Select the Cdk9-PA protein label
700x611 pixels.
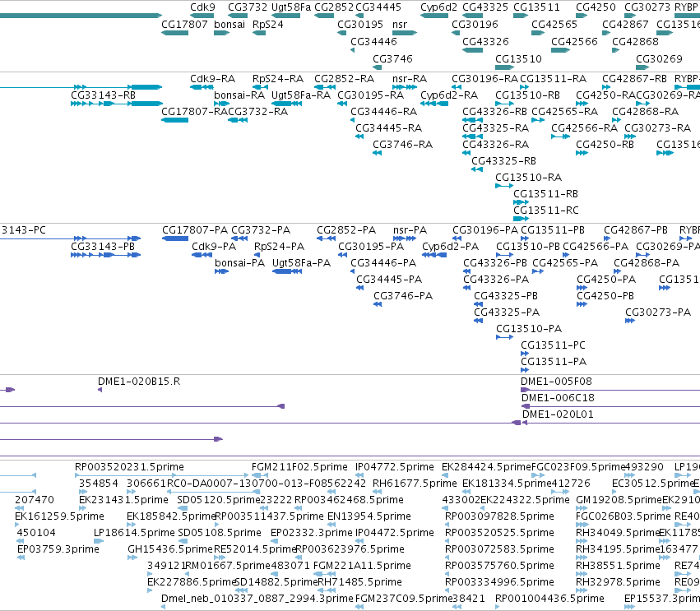pyautogui.click(x=214, y=247)
